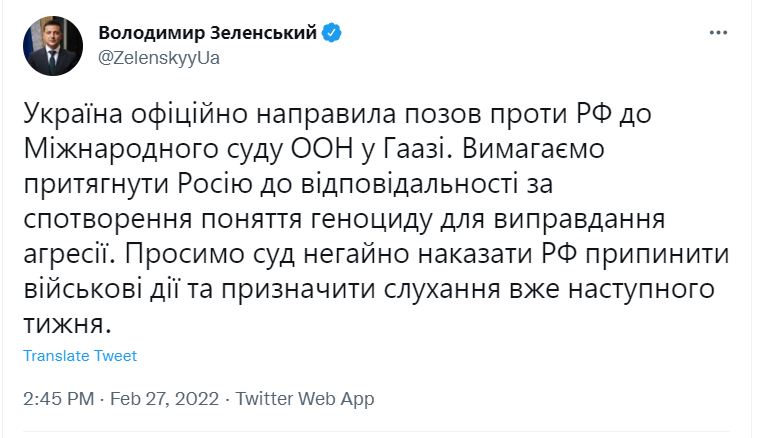Click the Translate Tweet link
757x438 pixels.
[x=80, y=356]
